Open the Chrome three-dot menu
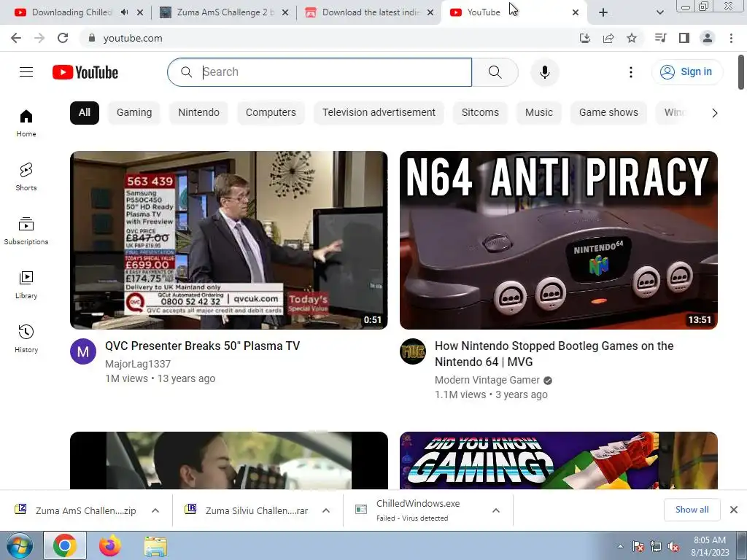This screenshot has height=560, width=747. (731, 38)
